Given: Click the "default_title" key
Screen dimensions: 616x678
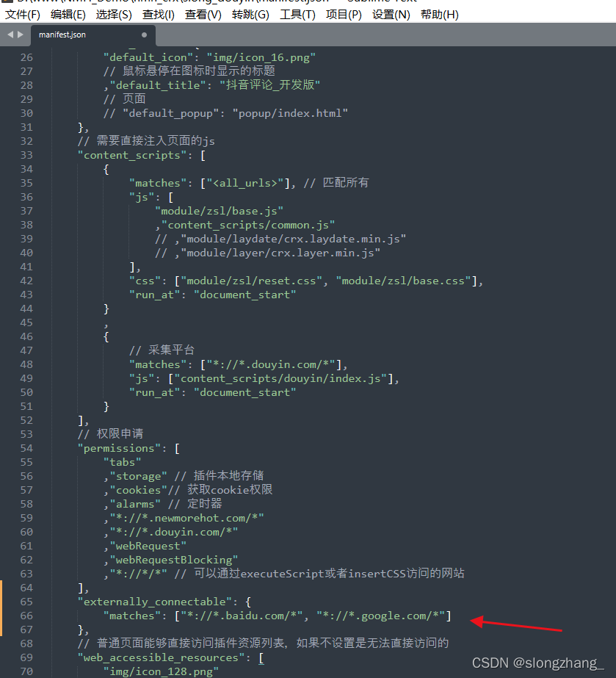Looking at the screenshot, I should click(x=158, y=85).
